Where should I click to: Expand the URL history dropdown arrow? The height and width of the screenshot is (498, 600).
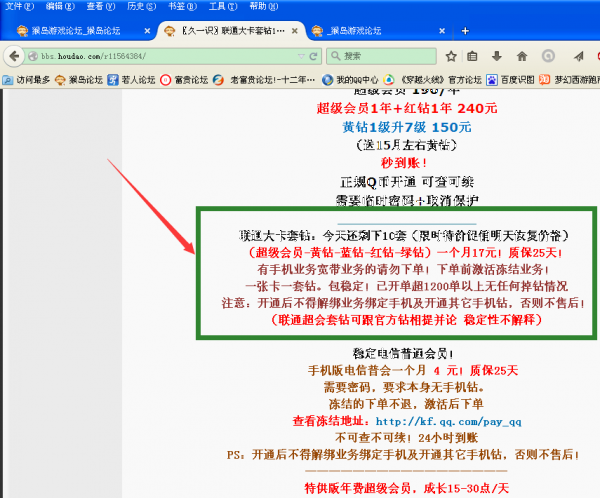pos(301,56)
